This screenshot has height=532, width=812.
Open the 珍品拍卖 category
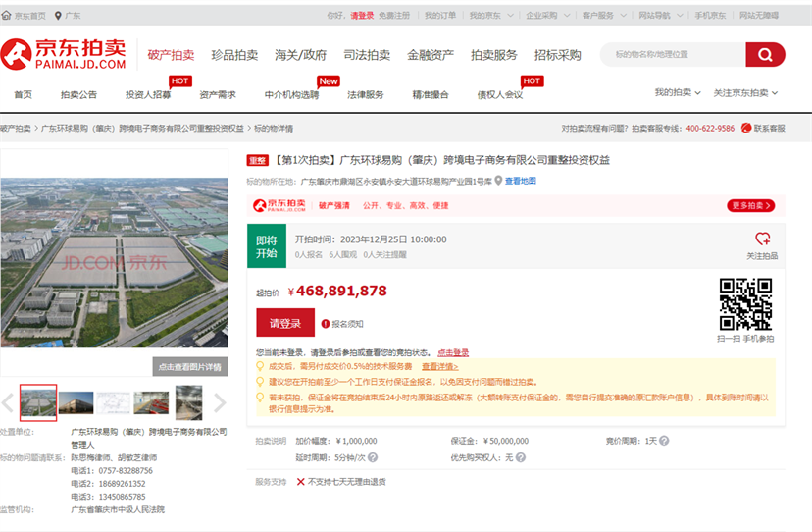[x=234, y=54]
